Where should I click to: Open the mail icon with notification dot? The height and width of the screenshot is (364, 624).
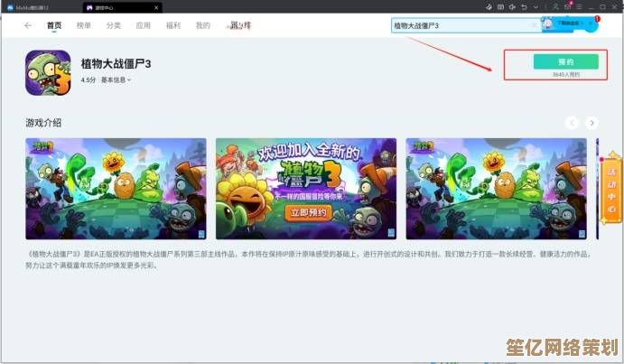point(568,6)
